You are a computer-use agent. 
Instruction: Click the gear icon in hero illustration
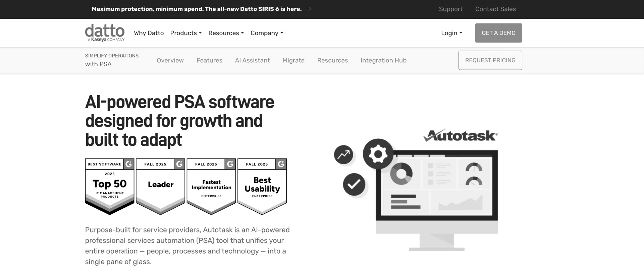[378, 154]
